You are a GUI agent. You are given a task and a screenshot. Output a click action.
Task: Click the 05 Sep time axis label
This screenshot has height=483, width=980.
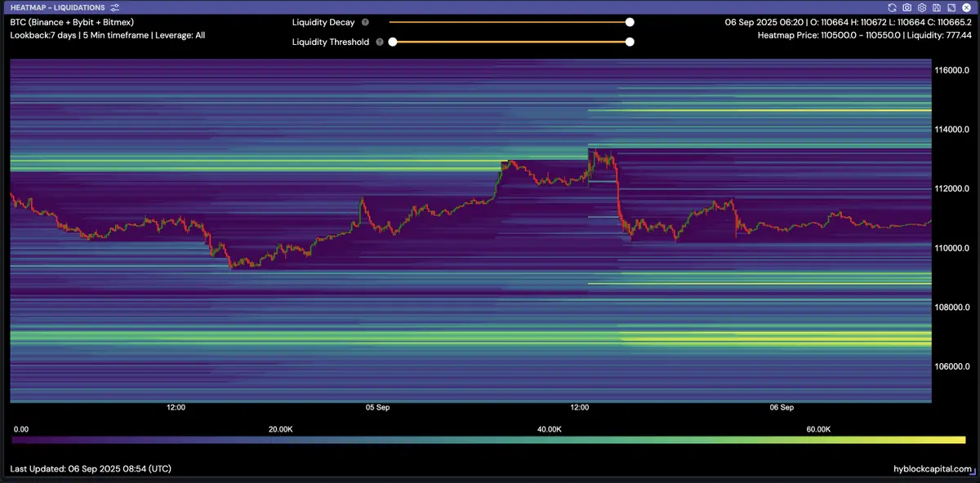point(376,407)
